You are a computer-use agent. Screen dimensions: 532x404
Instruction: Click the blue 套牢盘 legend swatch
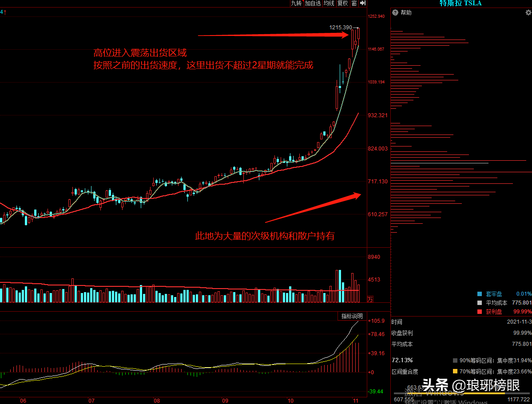point(480,294)
